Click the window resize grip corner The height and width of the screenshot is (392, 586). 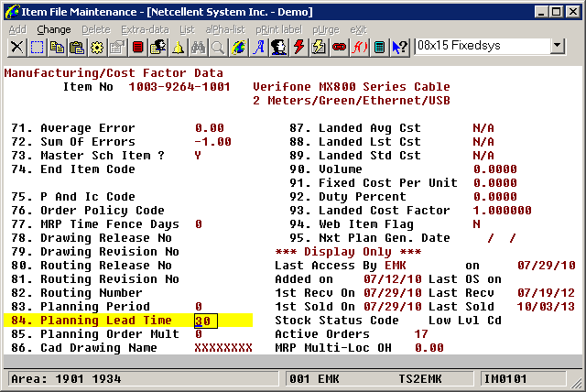[576, 383]
